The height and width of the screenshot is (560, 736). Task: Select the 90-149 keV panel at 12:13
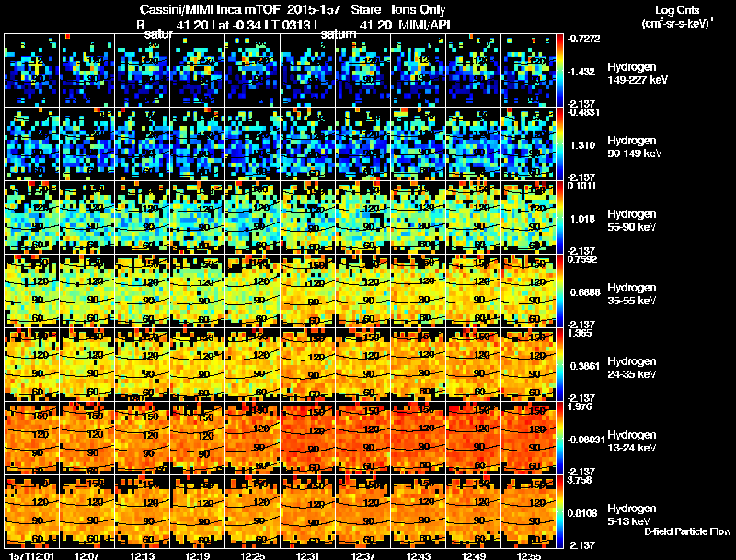(143, 144)
